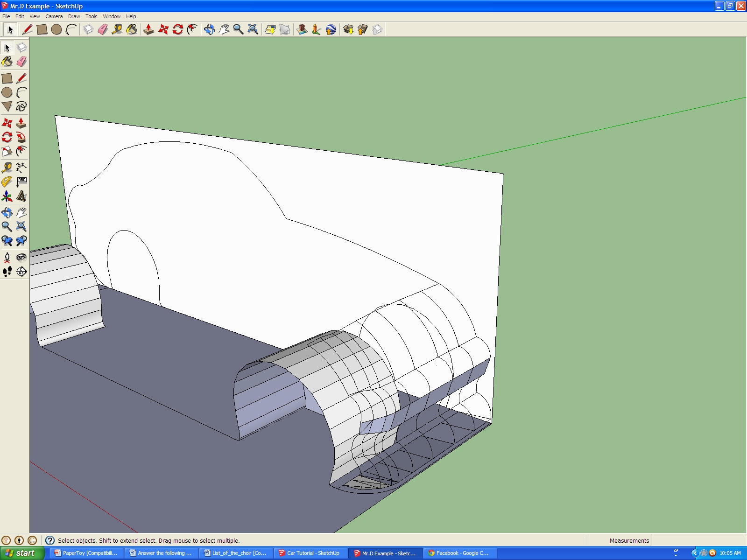Click the Help question mark in status bar
The width and height of the screenshot is (747, 560).
pos(50,540)
